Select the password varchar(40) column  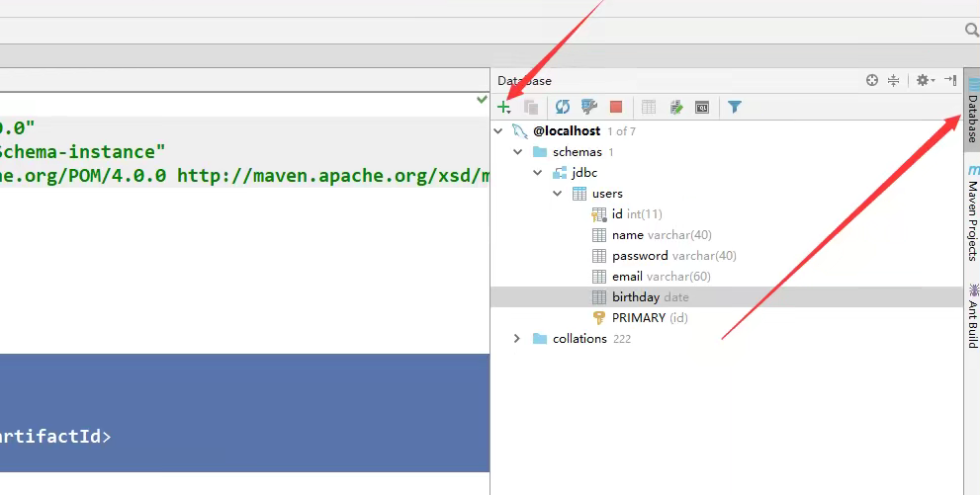click(673, 255)
